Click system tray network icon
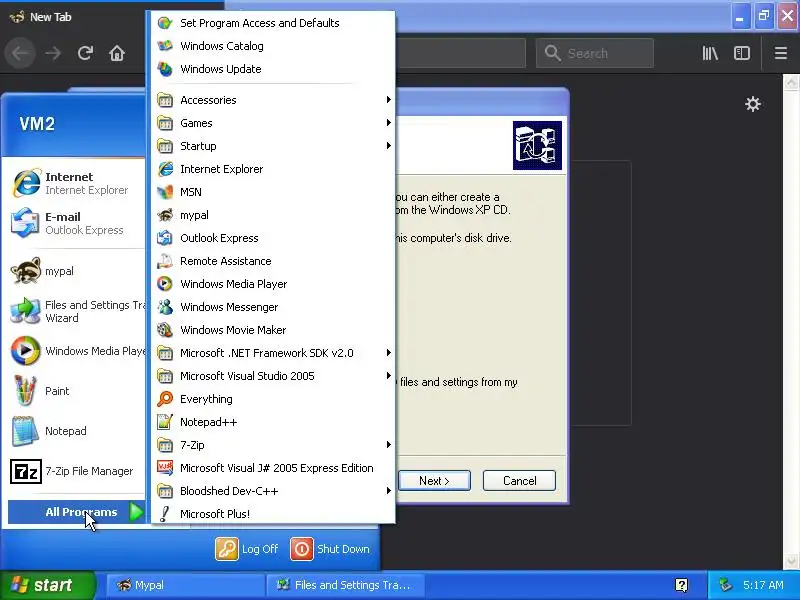This screenshot has width=800, height=600. coord(725,585)
